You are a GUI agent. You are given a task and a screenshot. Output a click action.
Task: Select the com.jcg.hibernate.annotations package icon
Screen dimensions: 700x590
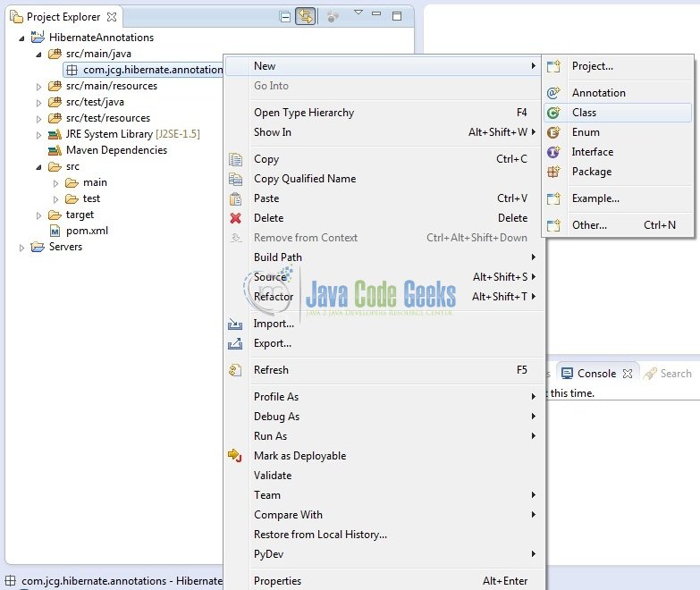tap(72, 70)
